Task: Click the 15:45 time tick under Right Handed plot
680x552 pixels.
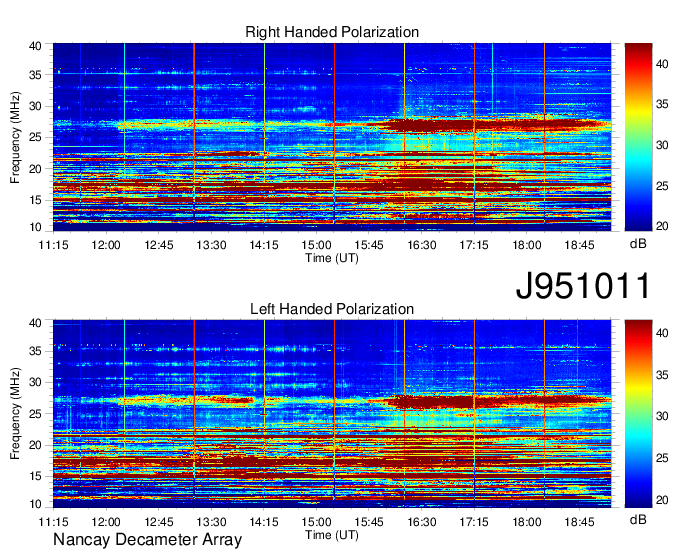Action: 369,245
